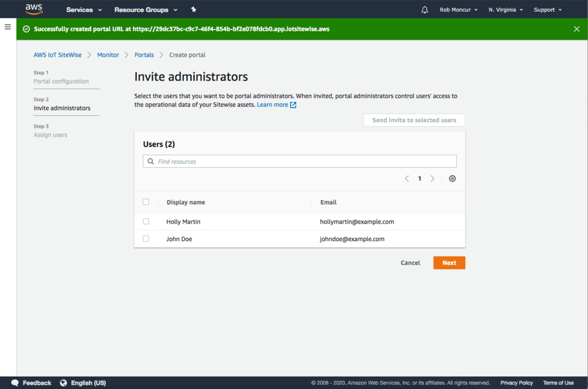Open the notifications bell
The image size is (588, 389).
(425, 10)
